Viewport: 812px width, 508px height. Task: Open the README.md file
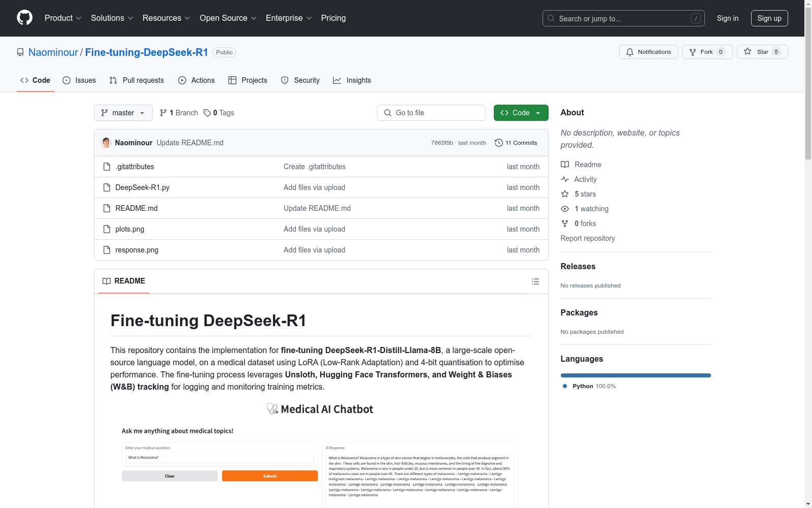[137, 208]
